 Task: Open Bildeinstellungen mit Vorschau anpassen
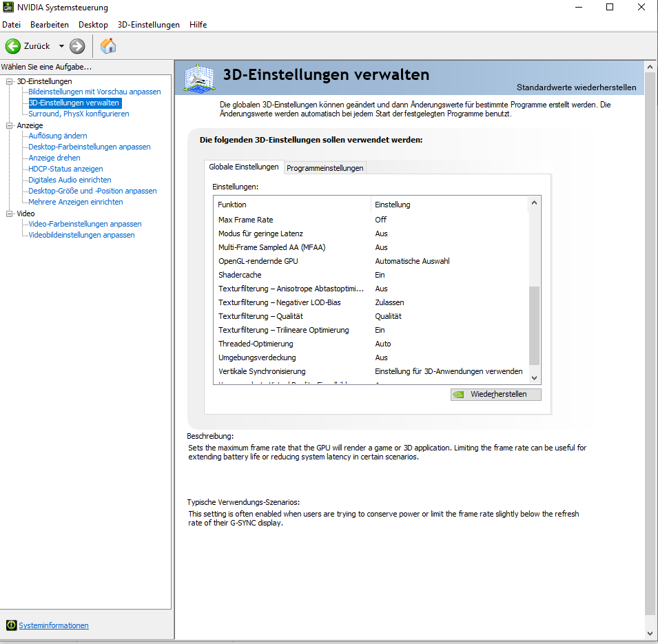pyautogui.click(x=94, y=92)
